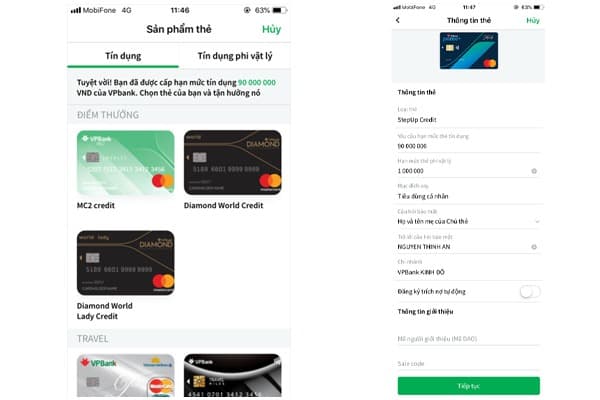
Task: Tap Hủy on the Thông tin thẻ screen
Action: click(x=533, y=20)
